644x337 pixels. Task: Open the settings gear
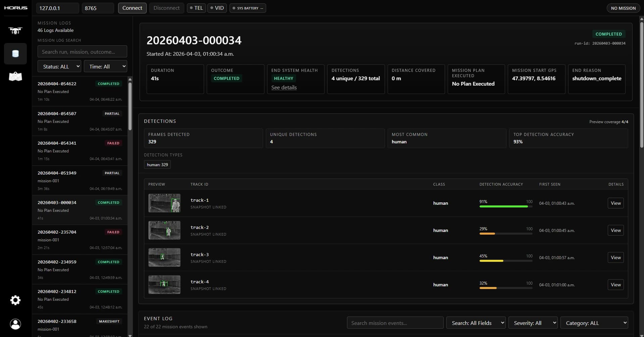[x=15, y=300]
